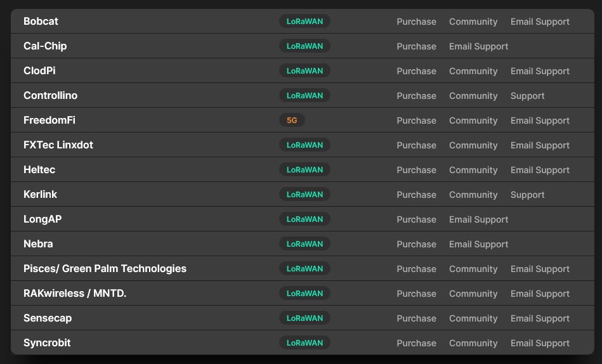This screenshot has width=602, height=364.
Task: Click Support link for Controllino
Action: (x=527, y=96)
